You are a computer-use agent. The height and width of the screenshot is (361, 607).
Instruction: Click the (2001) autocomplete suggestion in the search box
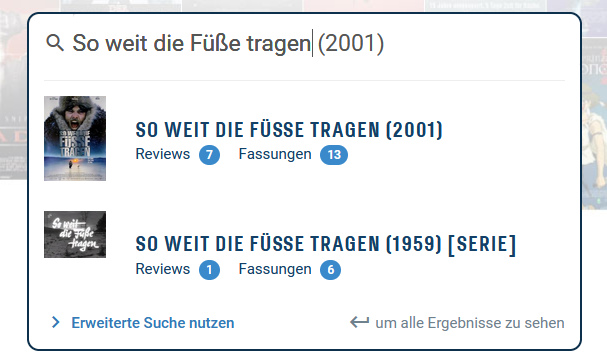(351, 43)
